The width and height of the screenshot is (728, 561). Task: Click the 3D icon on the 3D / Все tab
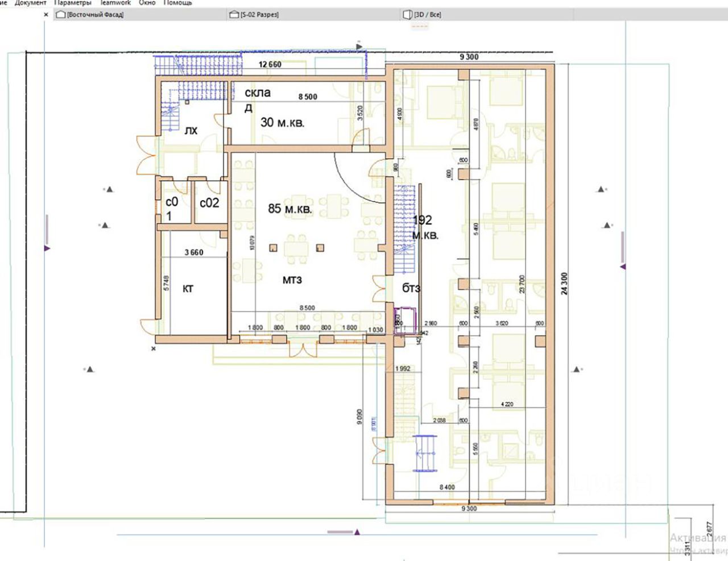[407, 15]
